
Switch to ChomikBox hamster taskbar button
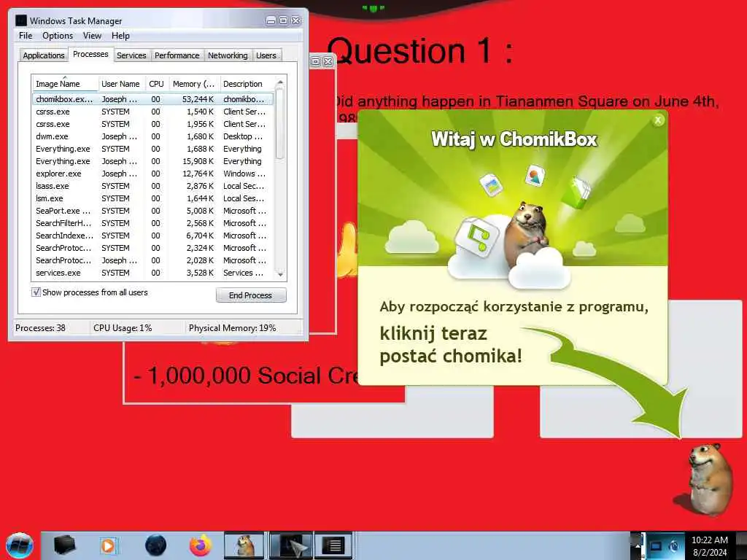[x=244, y=545]
